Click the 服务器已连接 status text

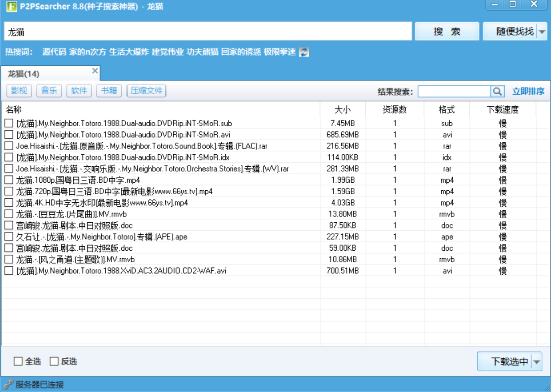coord(40,384)
